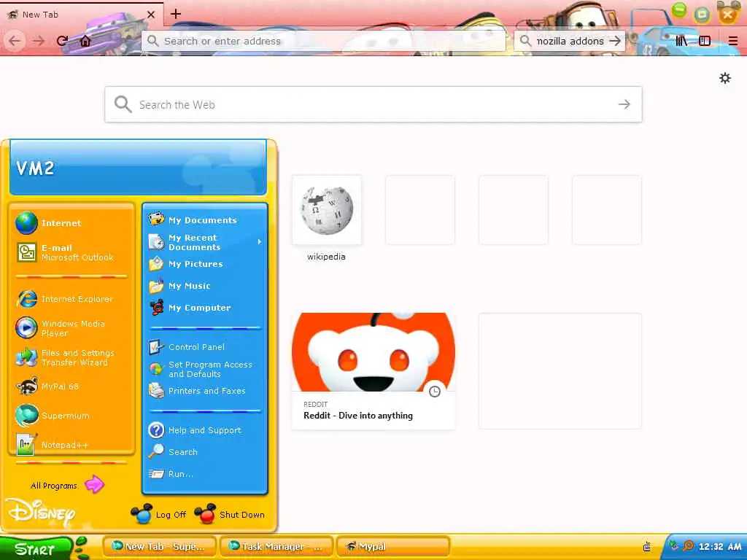Open Search from the Start menu
The height and width of the screenshot is (560, 747).
[x=205, y=452]
